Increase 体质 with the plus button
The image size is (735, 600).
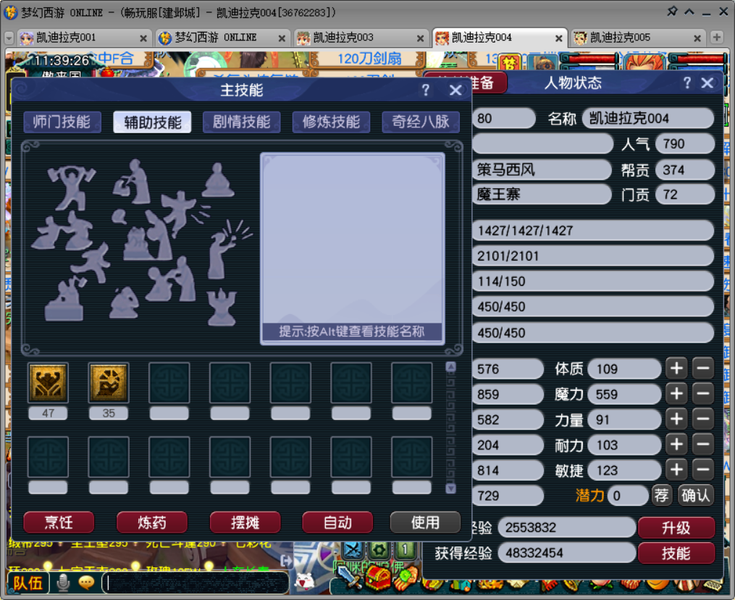coord(676,368)
